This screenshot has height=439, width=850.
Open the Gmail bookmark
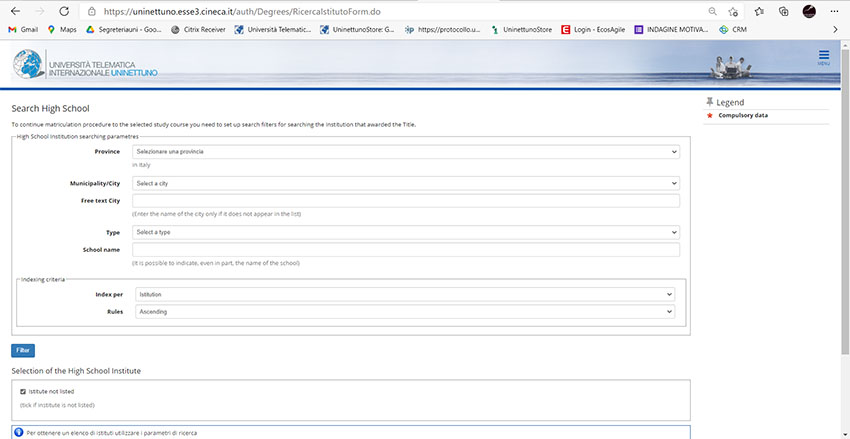click(x=23, y=30)
